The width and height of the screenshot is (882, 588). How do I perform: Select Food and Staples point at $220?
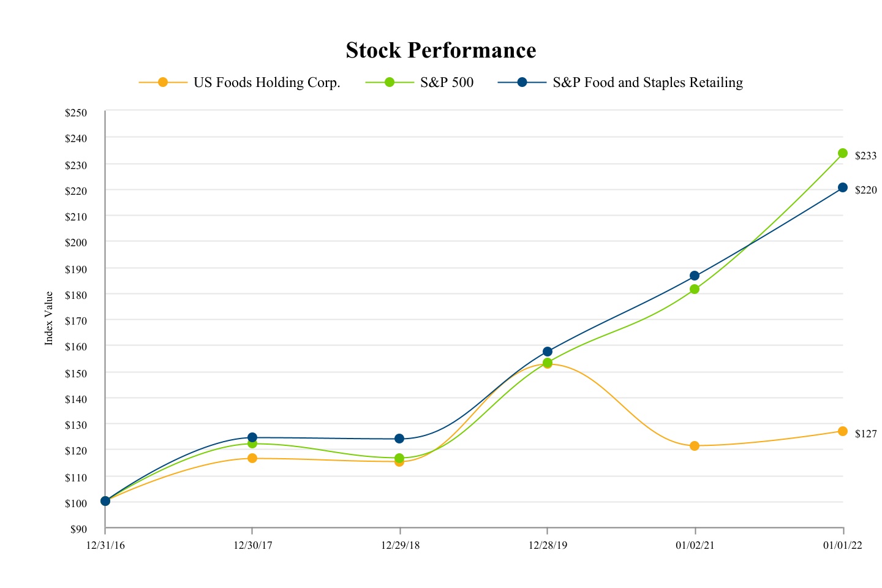(843, 187)
